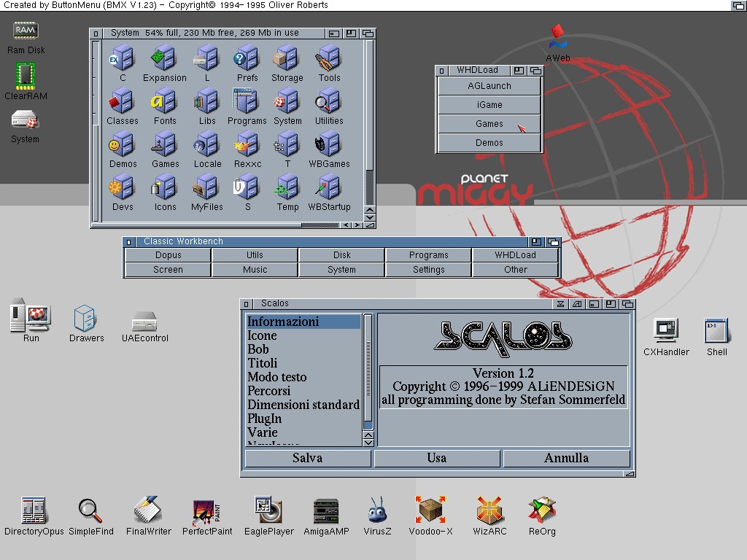Click System window down scroll arrow

(370, 217)
